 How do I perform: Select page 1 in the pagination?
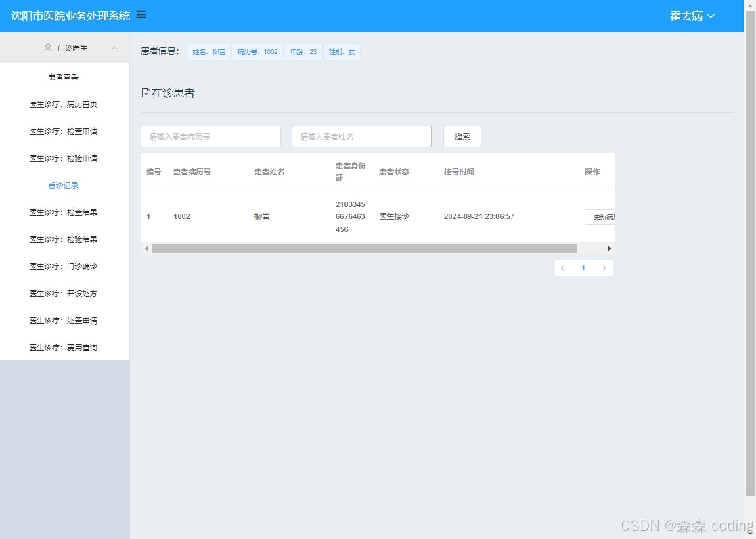pos(583,268)
